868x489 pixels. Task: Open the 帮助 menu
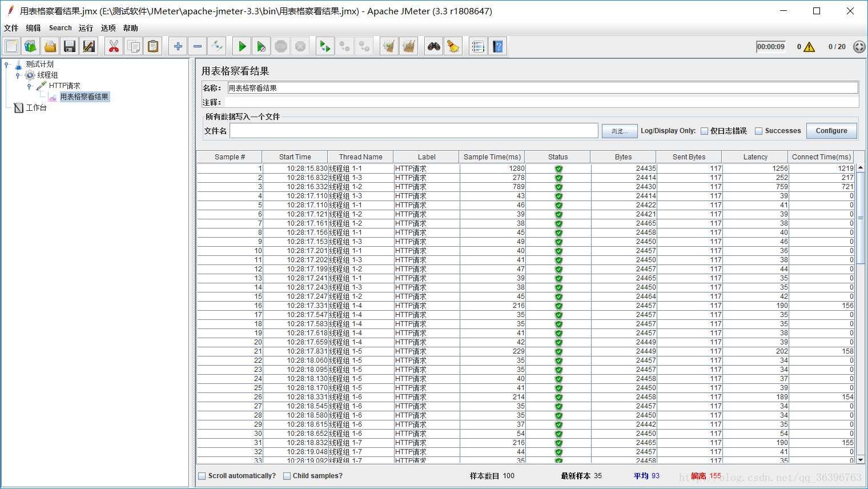(x=130, y=28)
